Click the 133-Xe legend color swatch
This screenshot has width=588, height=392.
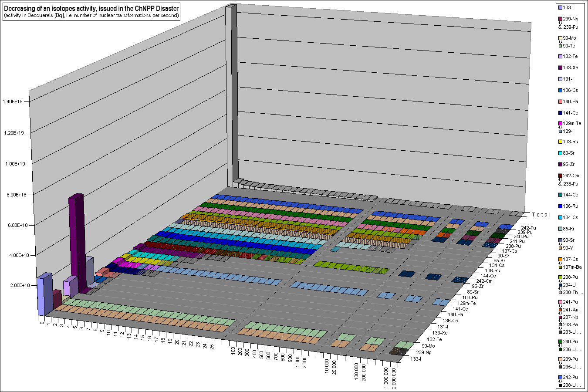(x=560, y=68)
